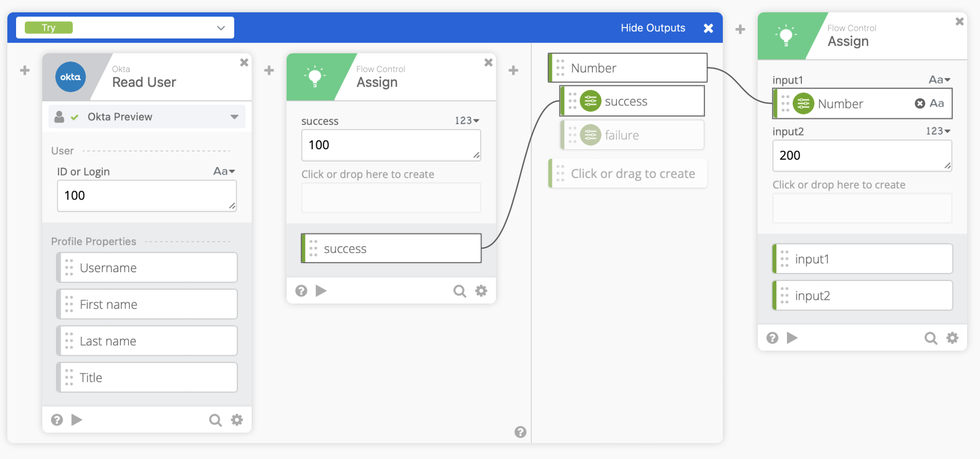Test the right Assign card with play icon

792,338
